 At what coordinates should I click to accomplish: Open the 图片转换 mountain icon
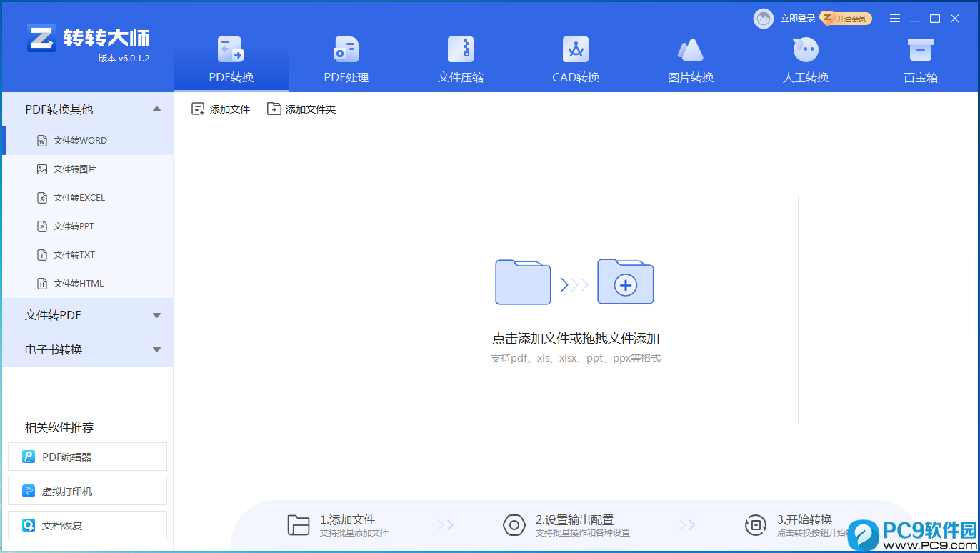click(691, 49)
